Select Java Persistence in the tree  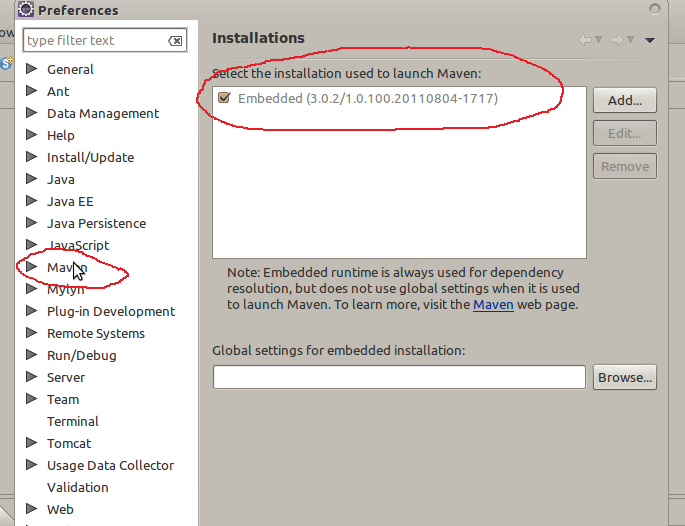[97, 223]
